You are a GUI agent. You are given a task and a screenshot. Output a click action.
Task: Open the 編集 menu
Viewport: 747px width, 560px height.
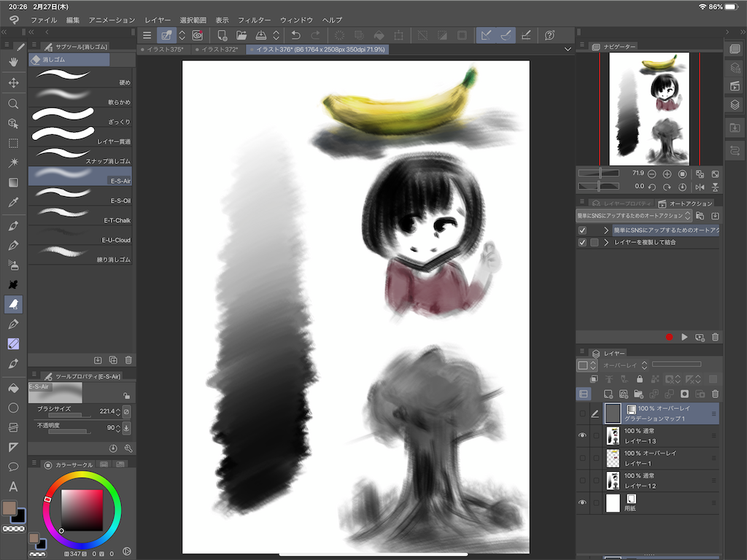tap(73, 20)
